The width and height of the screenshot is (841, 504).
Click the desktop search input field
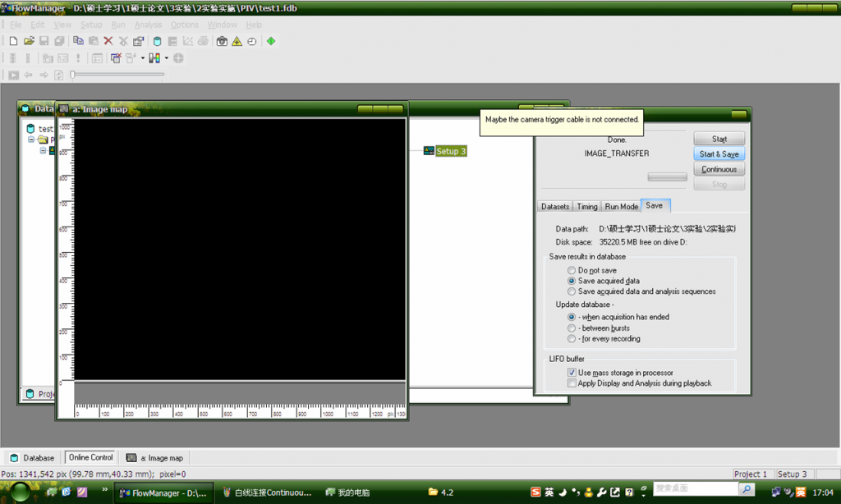tap(696, 488)
